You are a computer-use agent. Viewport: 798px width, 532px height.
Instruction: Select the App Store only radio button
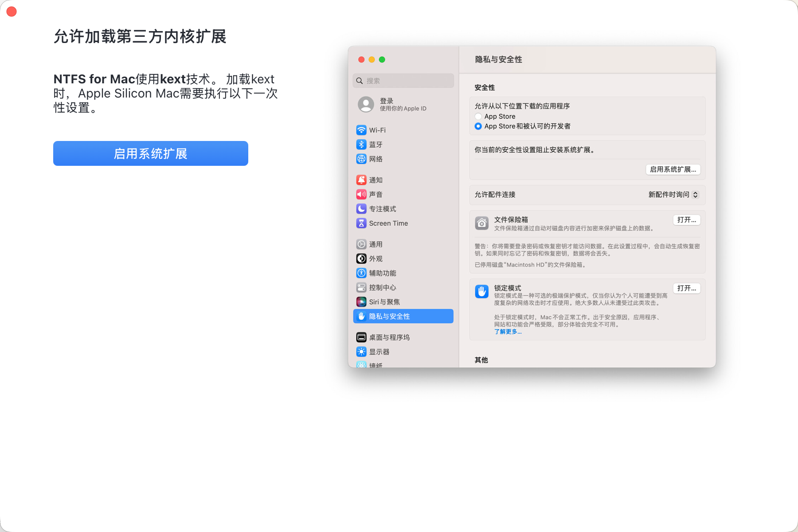click(x=478, y=116)
